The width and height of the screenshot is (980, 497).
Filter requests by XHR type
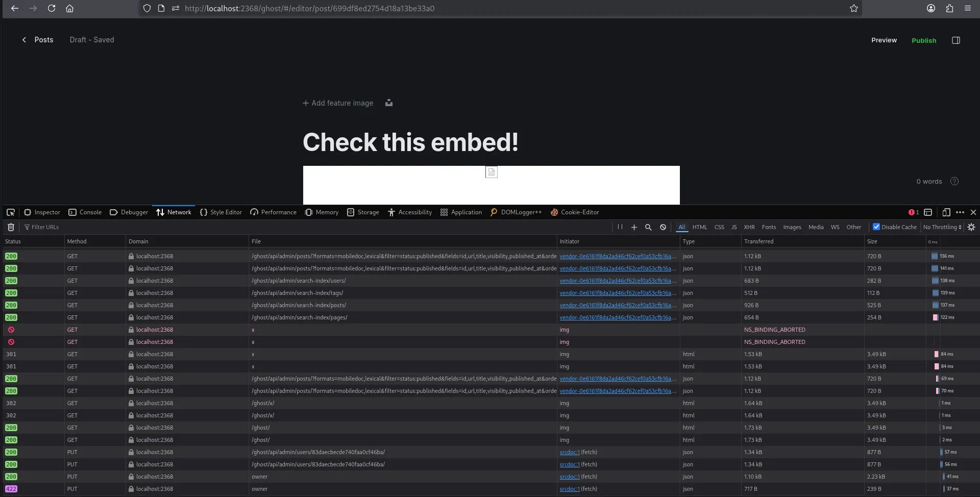[x=749, y=227]
